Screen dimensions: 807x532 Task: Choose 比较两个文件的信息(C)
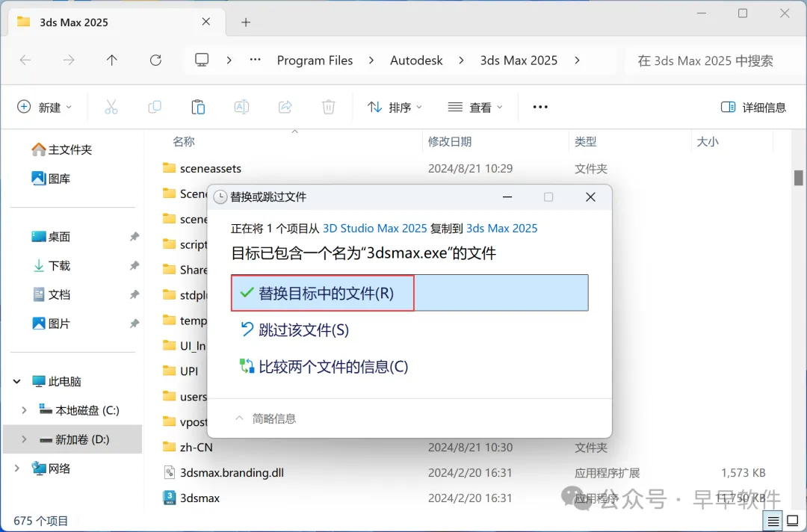point(324,367)
